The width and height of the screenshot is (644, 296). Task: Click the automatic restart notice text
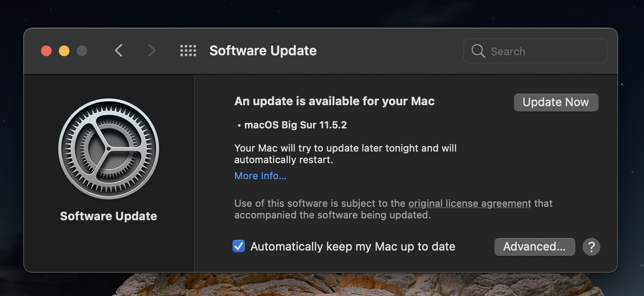(345, 154)
